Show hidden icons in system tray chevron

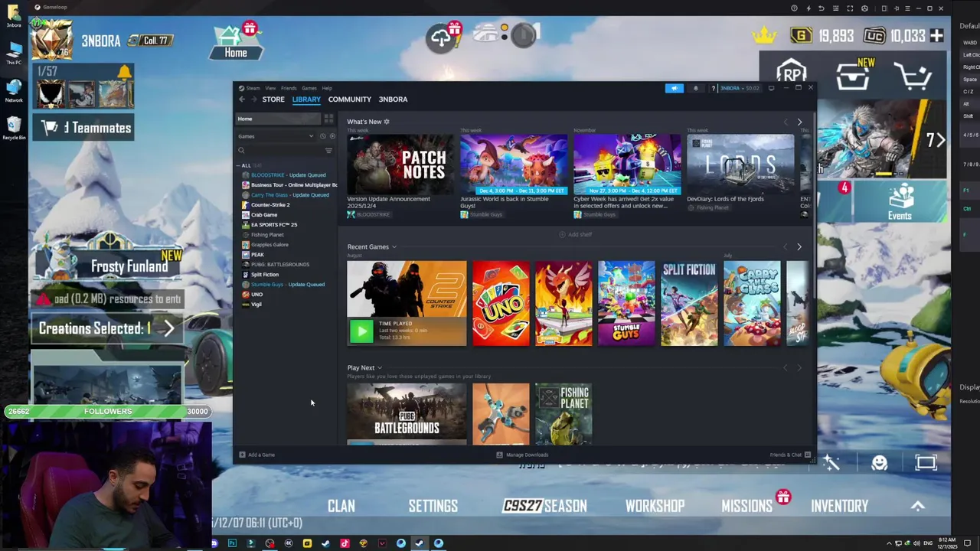[x=890, y=543]
